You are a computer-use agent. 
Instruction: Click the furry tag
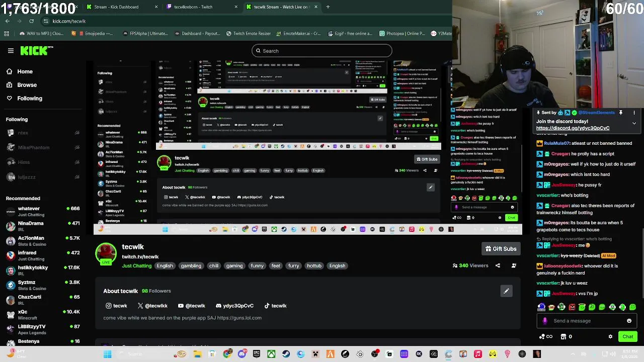293,266
